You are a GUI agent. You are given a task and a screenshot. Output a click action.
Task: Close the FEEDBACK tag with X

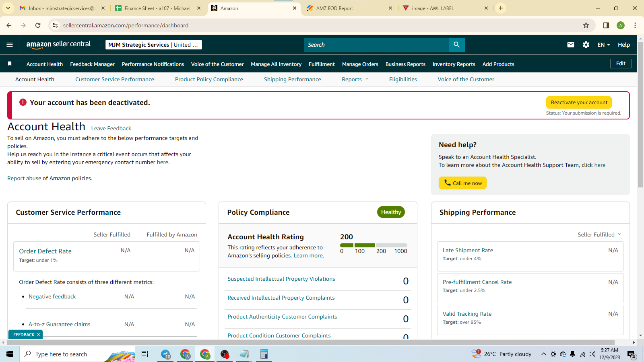coord(39,335)
